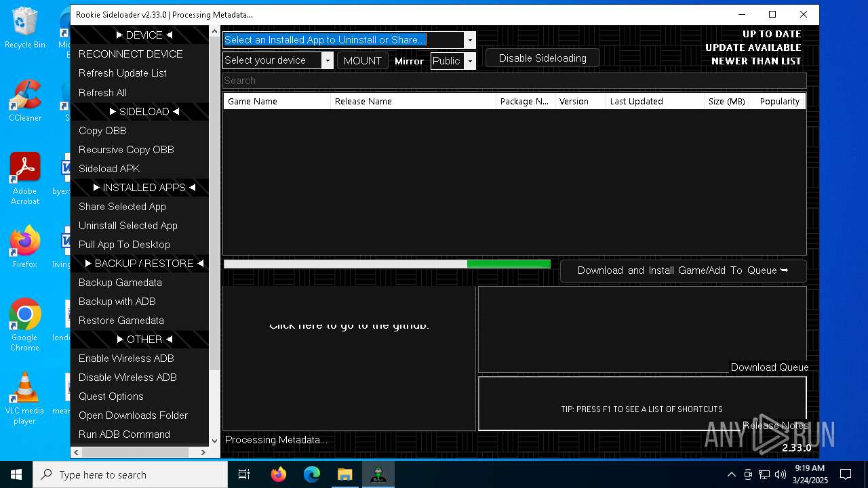Open VLC media player desktop icon

(25, 398)
